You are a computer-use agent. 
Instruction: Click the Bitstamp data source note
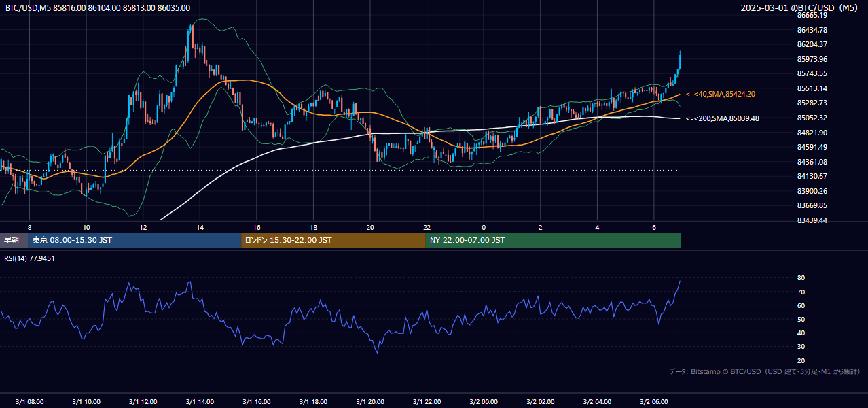click(x=765, y=371)
